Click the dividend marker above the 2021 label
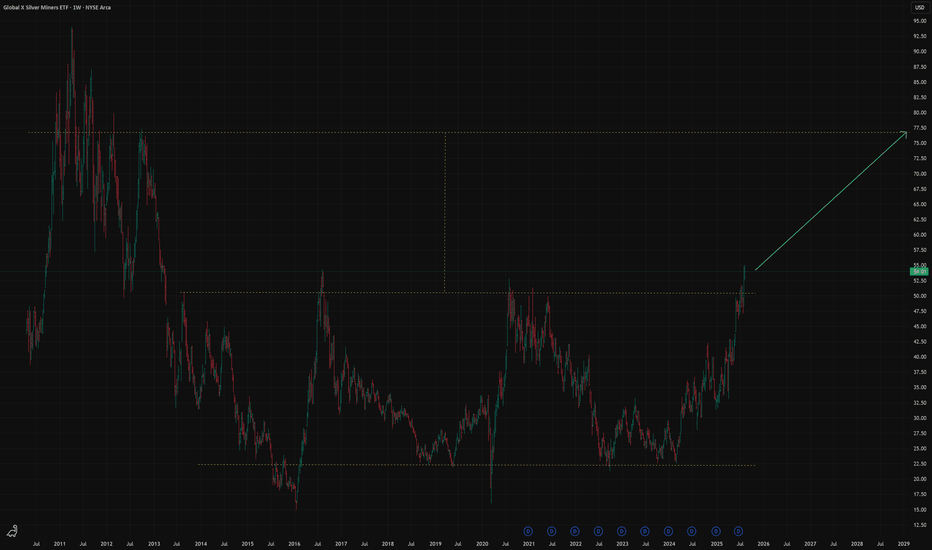 click(528, 531)
